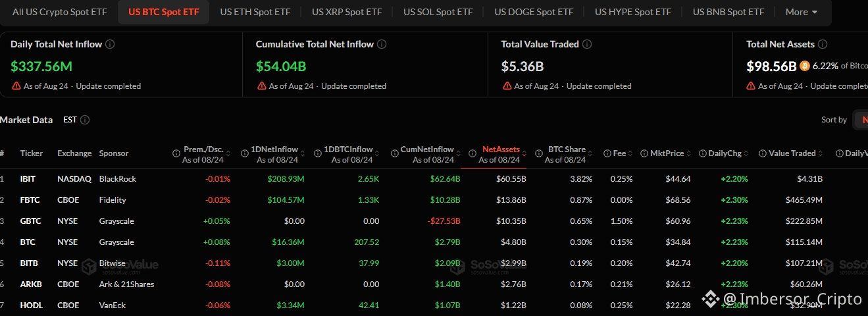868x316 pixels.
Task: Click info icon before Prem./Dsc. column
Action: pos(176,153)
